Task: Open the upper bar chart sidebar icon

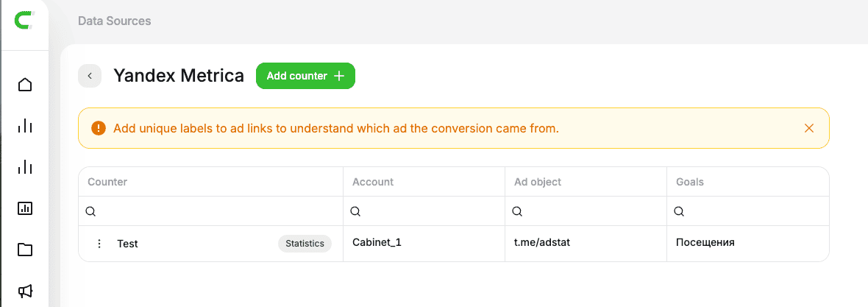Action: [25, 126]
